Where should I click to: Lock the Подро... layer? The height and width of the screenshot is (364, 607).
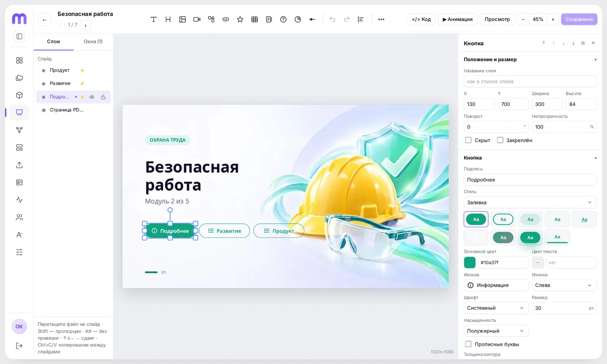(x=103, y=97)
